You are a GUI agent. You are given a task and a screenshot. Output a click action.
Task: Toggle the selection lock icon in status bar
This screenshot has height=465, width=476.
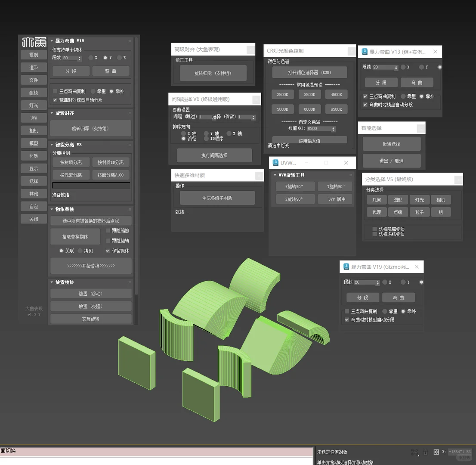coord(425,452)
